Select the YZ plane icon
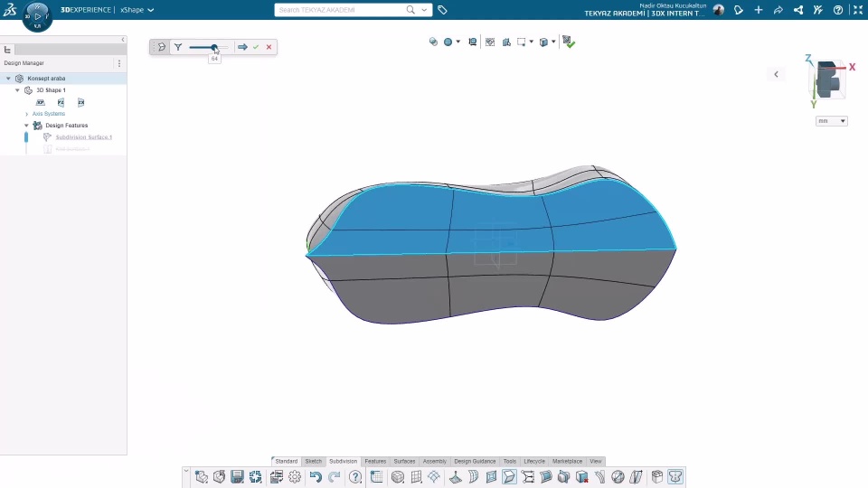 coord(61,103)
